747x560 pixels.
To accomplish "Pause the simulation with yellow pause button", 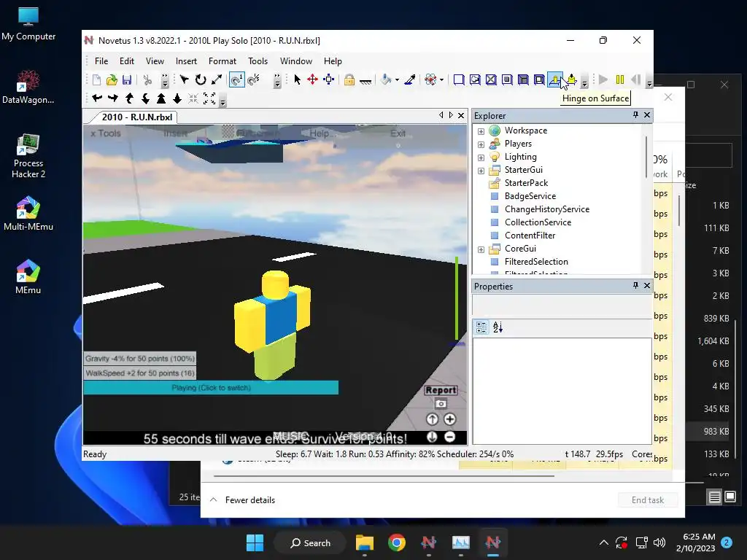I will [620, 79].
